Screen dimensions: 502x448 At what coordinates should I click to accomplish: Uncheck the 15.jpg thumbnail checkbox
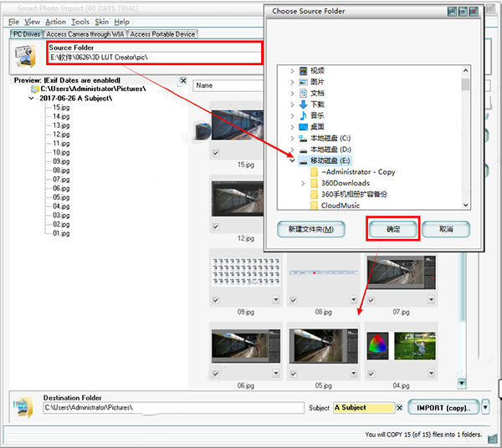click(x=216, y=153)
